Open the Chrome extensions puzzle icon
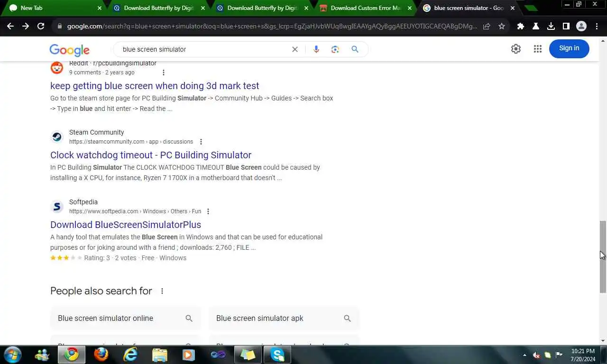 tap(521, 27)
